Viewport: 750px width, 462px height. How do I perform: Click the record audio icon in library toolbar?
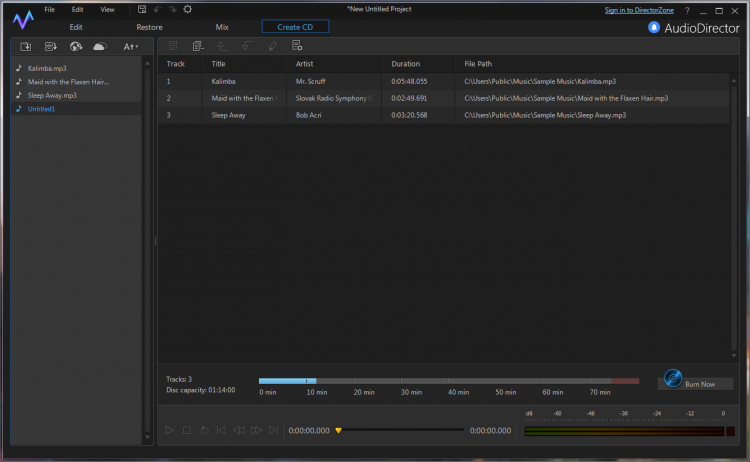pyautogui.click(x=51, y=46)
